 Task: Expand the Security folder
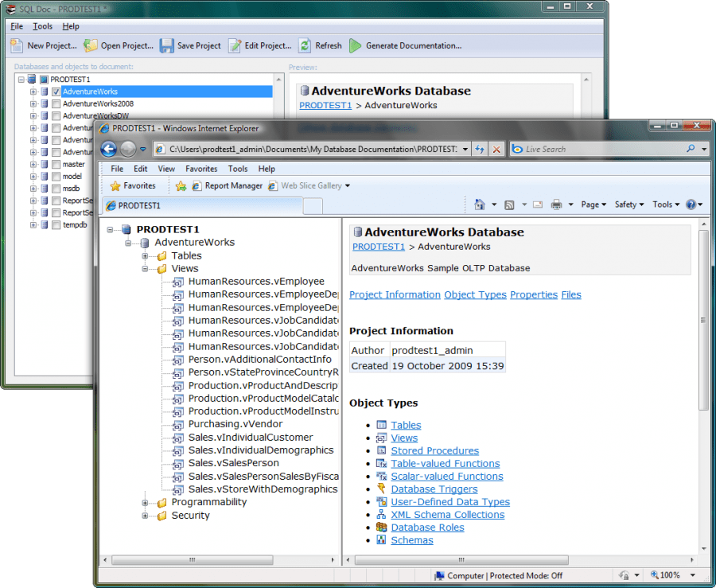[145, 516]
